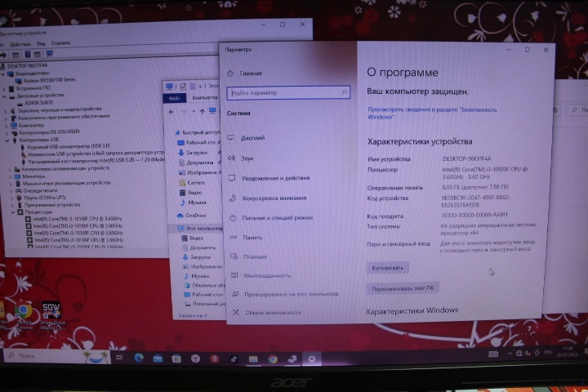
Task: Open Файл tab in Explorer
Action: 175,98
